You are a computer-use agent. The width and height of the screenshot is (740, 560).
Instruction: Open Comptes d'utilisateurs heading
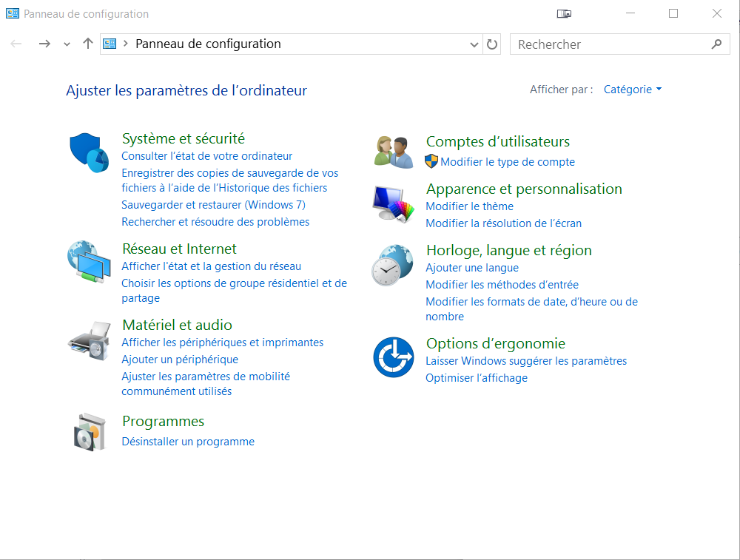(x=497, y=141)
